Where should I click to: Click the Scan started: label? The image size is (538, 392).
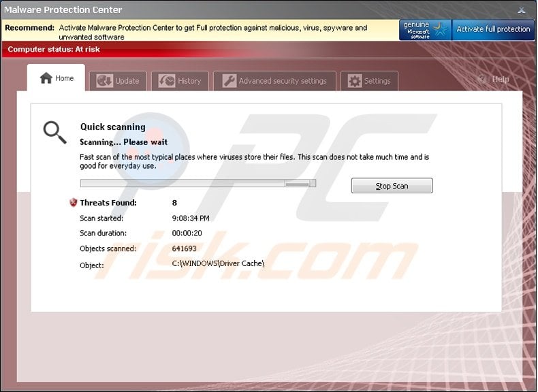(101, 218)
